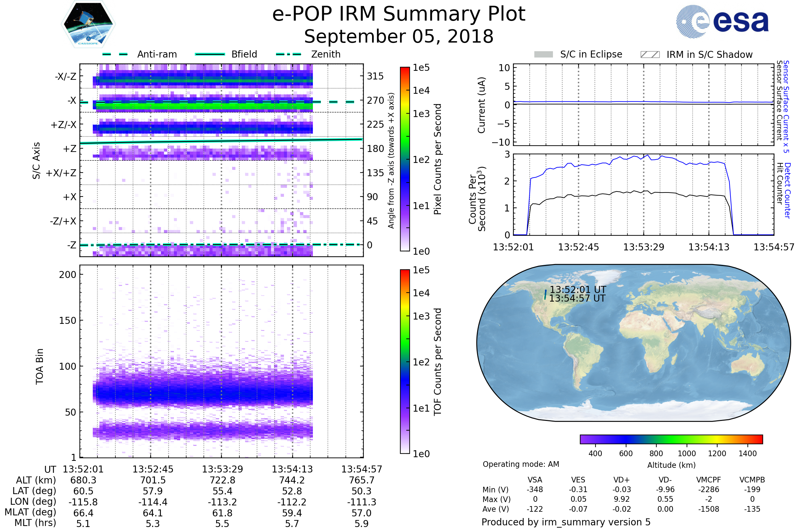798x532 pixels.
Task: Click the 13:53:29 UT label below TOA plot
Action: point(222,469)
